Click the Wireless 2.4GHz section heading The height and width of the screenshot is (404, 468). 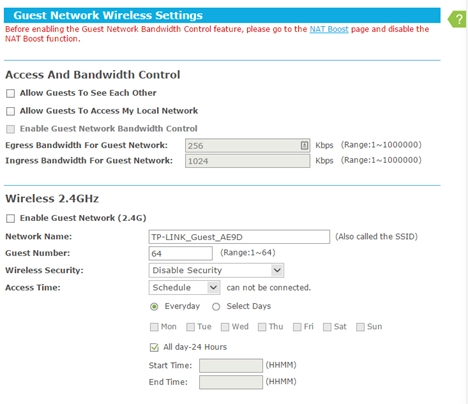click(x=52, y=199)
